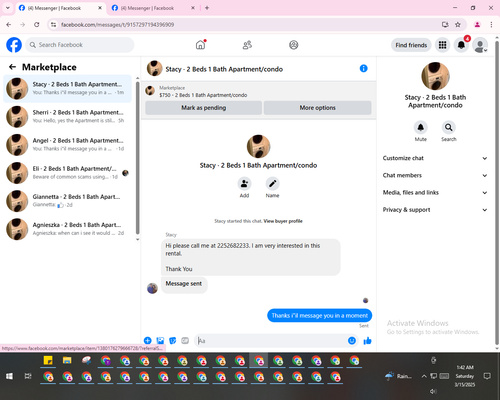Click the conversation list scrollbar
Image resolution: width=500 pixels, height=400 pixels.
pos(137,157)
